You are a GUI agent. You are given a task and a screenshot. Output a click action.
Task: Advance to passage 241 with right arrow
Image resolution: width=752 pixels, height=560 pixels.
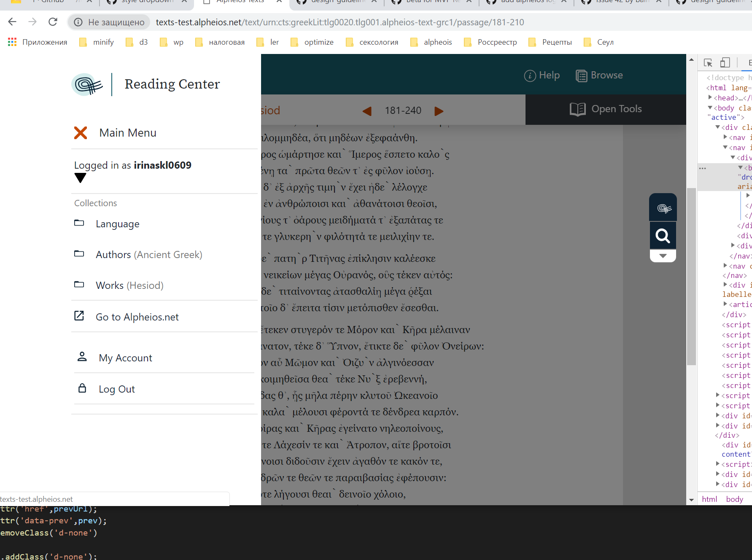pyautogui.click(x=439, y=111)
